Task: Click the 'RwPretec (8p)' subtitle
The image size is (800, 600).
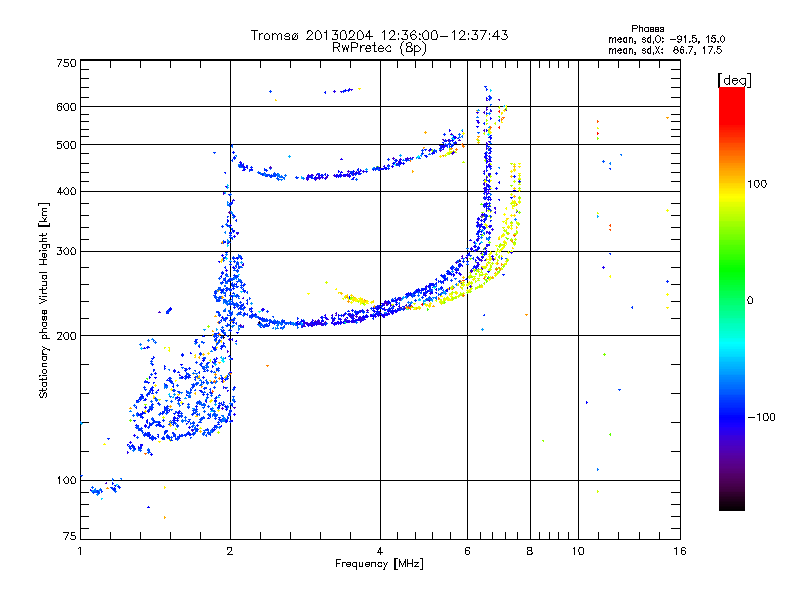Action: click(379, 48)
